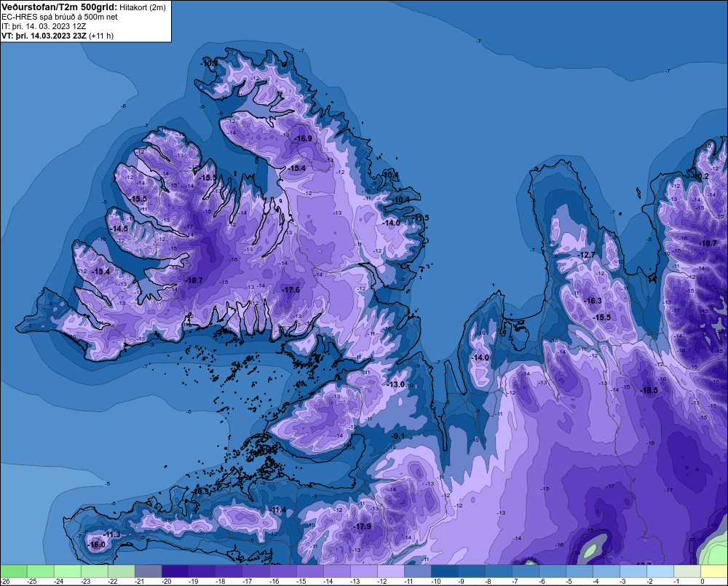This screenshot has width=728, height=586.
Task: Click the "Hitakort (2m)" subtitle text
Action: [x=143, y=7]
